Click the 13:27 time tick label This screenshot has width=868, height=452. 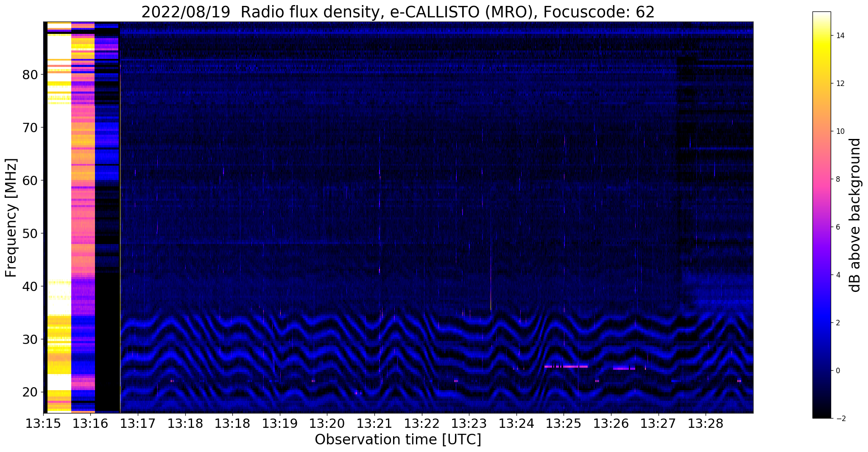pyautogui.click(x=658, y=424)
